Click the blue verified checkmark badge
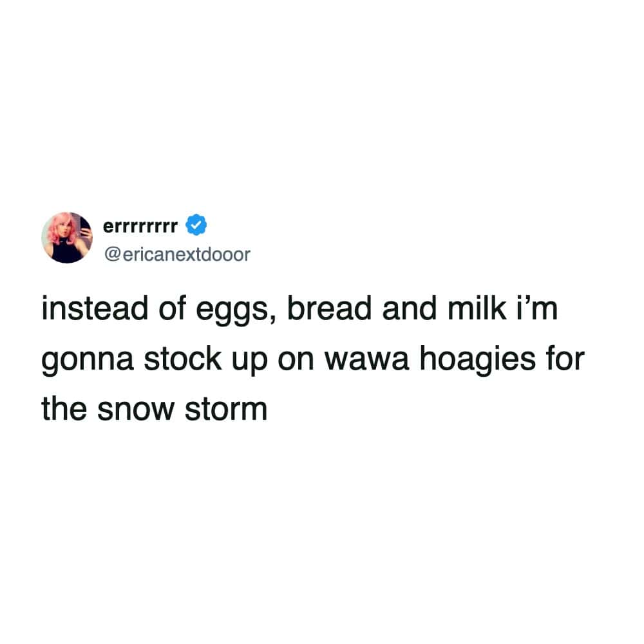 196,225
